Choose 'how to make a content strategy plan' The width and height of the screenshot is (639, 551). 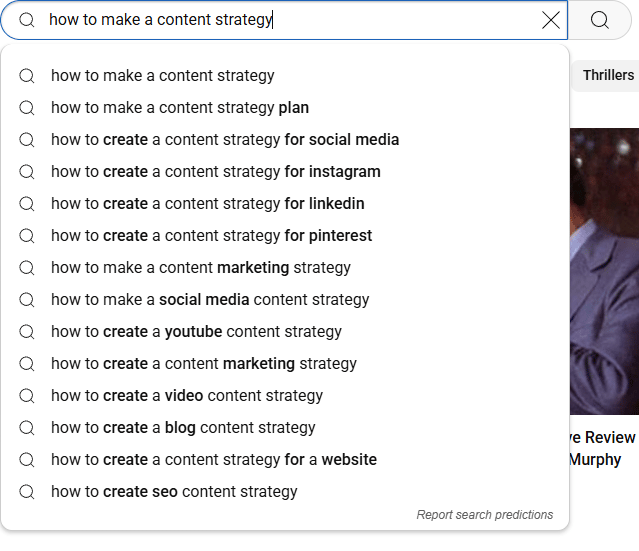180,107
